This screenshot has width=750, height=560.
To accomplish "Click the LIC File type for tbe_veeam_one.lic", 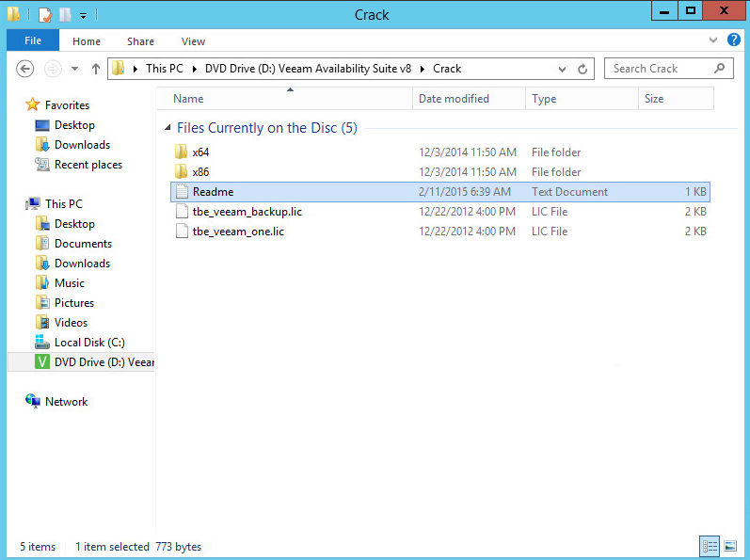I will [x=550, y=232].
